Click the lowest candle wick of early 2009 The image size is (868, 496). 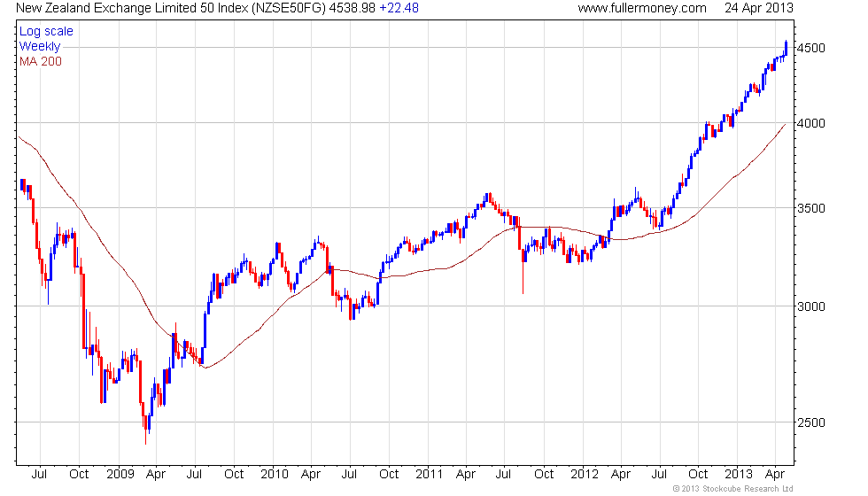click(145, 429)
